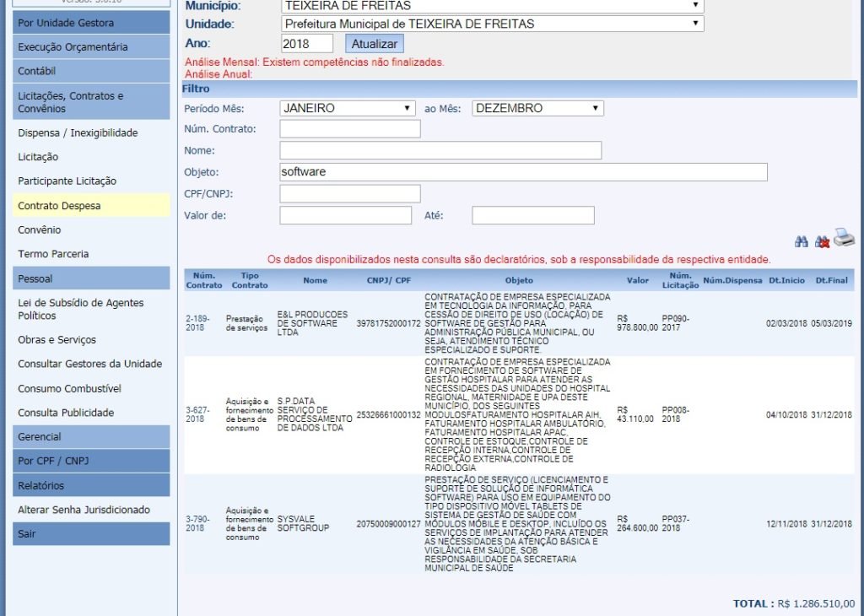This screenshot has width=864, height=616.
Task: Click the Objeto field containing 'software'
Action: click(x=523, y=172)
